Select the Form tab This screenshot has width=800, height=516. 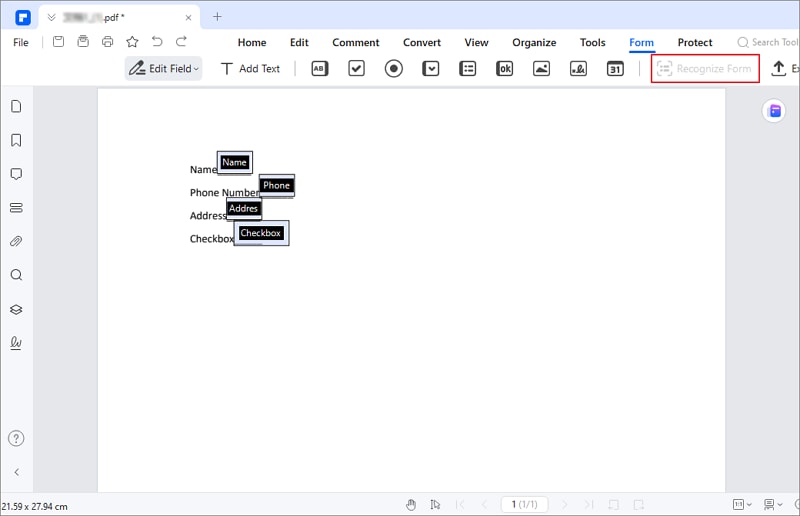641,42
